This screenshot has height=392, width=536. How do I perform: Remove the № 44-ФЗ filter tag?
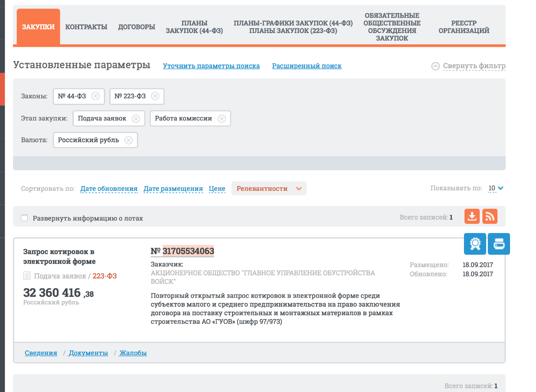[x=95, y=96]
